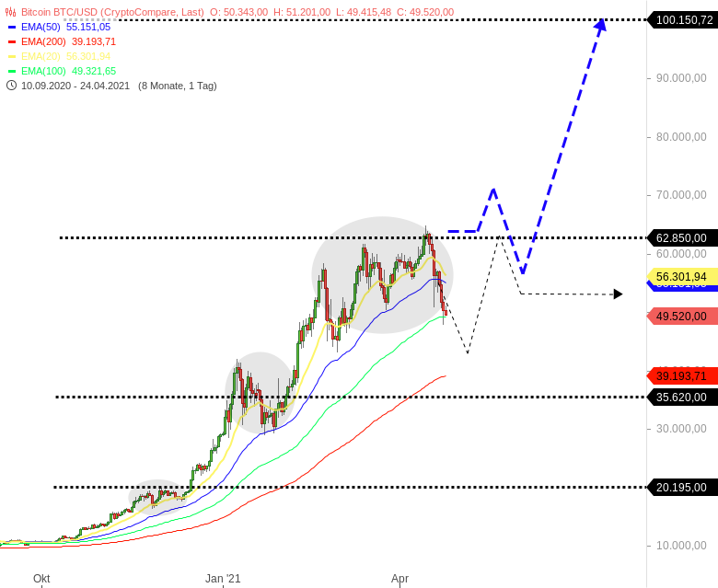Click the Apr label on time axis
Viewport: 718px width, 588px height.
point(400,578)
